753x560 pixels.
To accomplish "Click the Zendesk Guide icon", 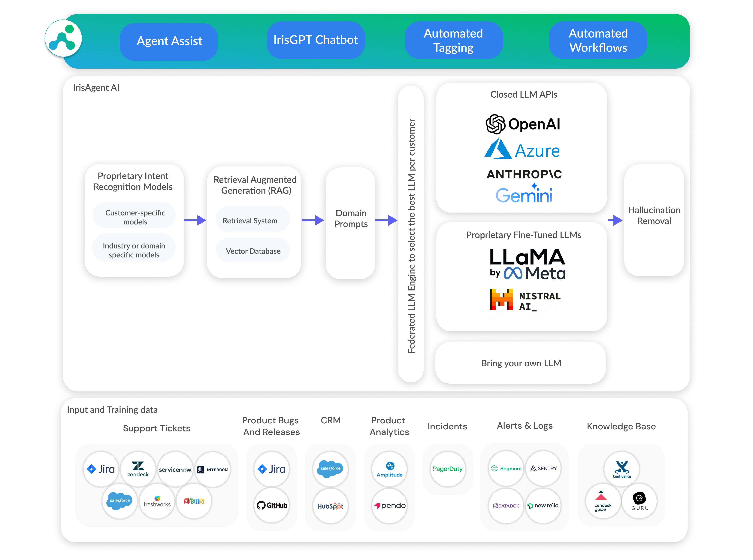I will click(x=603, y=501).
